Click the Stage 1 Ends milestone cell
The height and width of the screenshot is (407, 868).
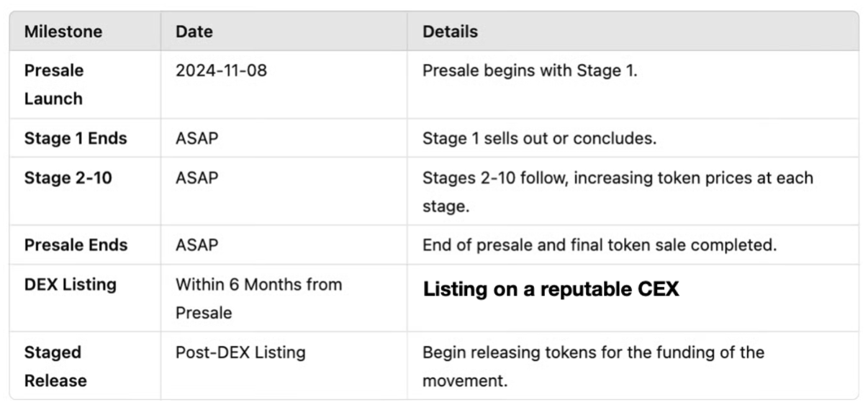click(76, 138)
